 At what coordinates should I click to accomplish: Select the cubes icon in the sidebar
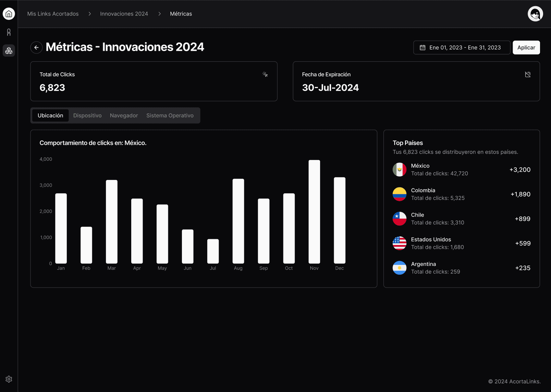tap(9, 51)
